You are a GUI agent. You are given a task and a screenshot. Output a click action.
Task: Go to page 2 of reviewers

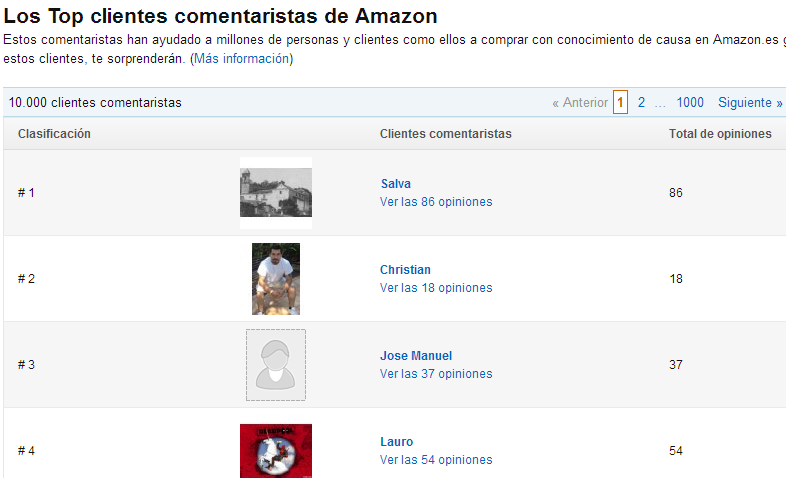641,102
